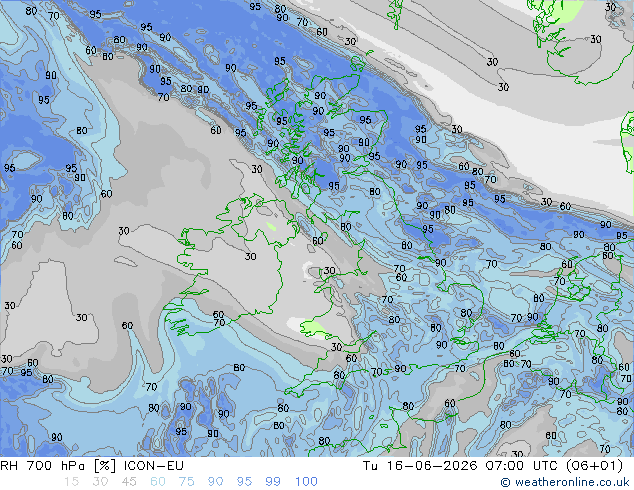Click the '30' in the bottom legend row

click(x=100, y=482)
